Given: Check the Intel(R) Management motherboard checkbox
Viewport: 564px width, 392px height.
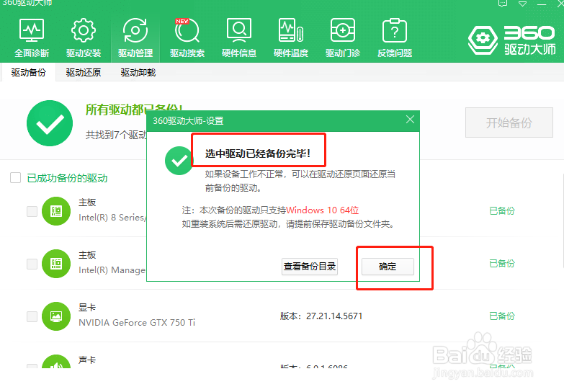Looking at the screenshot, I should pyautogui.click(x=32, y=264).
